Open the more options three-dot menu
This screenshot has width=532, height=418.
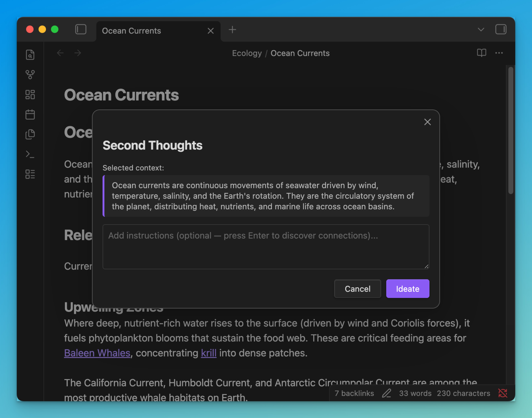499,53
